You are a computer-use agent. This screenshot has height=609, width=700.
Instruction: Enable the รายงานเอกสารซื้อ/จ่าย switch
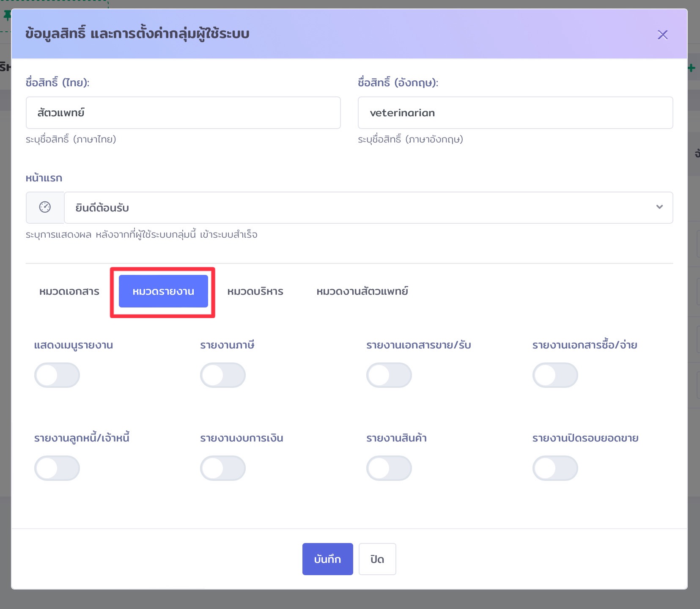coord(555,375)
